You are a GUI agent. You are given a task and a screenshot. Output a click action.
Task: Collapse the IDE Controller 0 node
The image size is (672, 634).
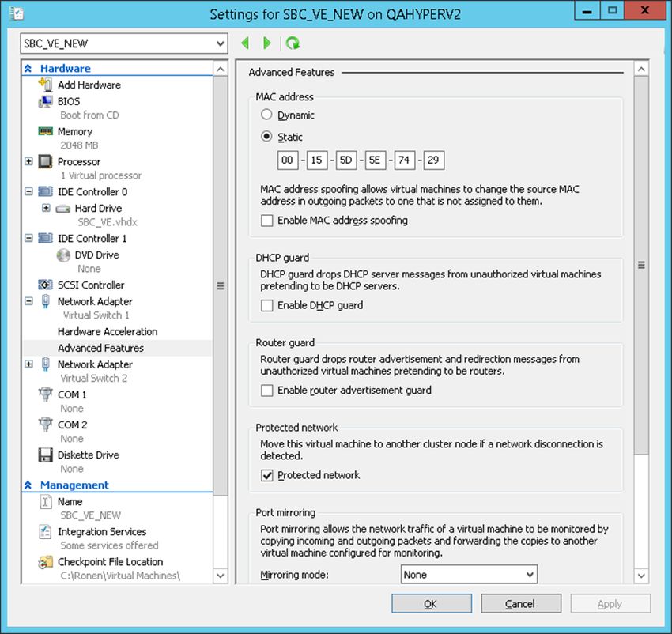point(28,191)
